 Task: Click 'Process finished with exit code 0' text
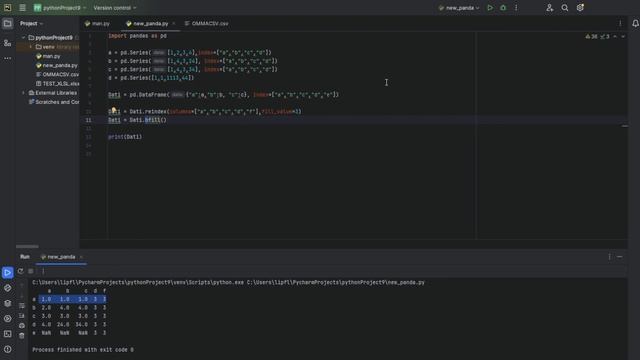(x=83, y=350)
